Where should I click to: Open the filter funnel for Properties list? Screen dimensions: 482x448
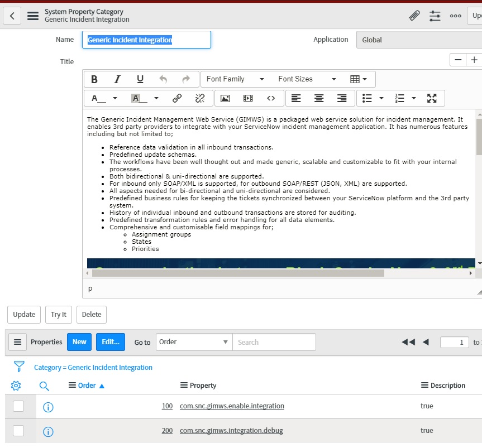pyautogui.click(x=19, y=367)
